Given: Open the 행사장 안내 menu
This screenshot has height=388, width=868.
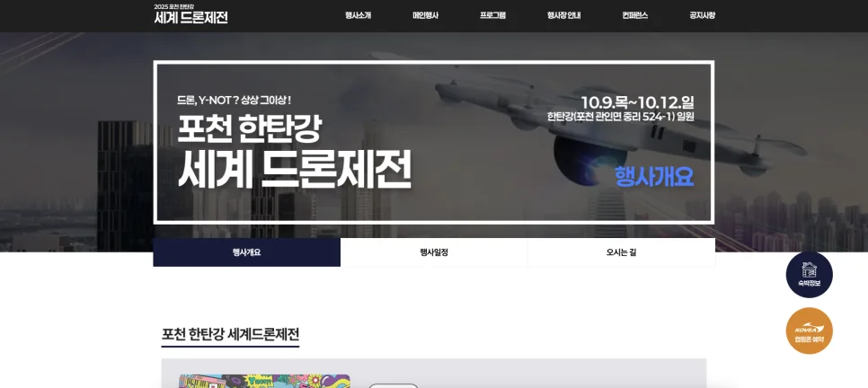Looking at the screenshot, I should click(563, 15).
